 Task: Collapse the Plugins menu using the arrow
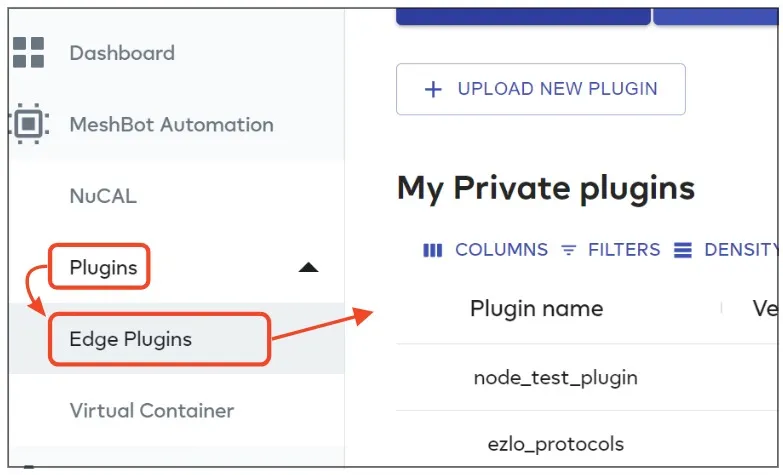tap(308, 268)
